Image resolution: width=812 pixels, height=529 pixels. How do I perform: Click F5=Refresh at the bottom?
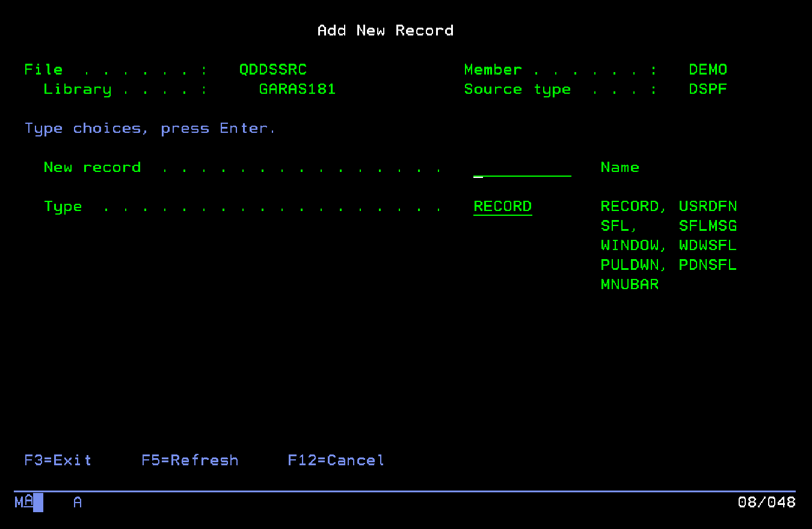(x=189, y=460)
